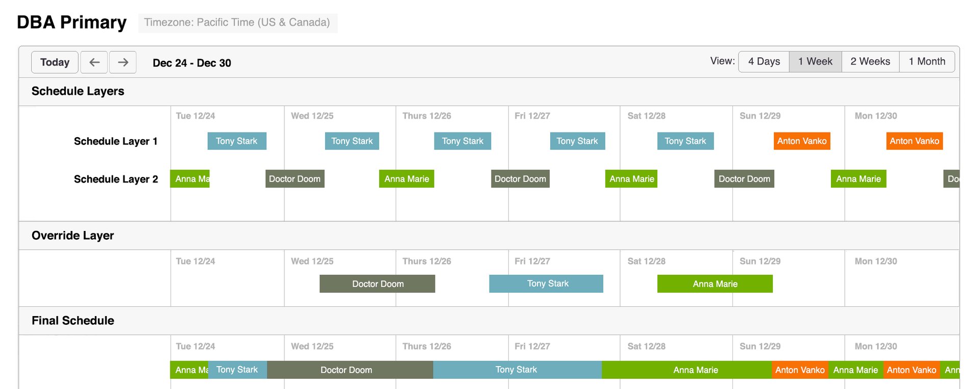Viewport: 980px width, 389px height.
Task: Click Doctor Doom shift on Fri 12/27 in Layer 2
Action: (x=520, y=179)
